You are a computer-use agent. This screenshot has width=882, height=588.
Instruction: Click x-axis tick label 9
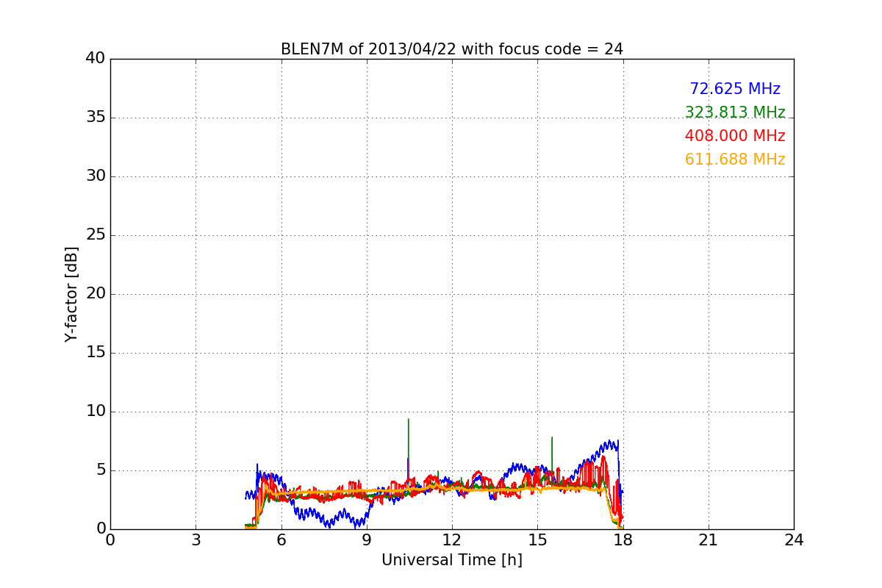(367, 540)
